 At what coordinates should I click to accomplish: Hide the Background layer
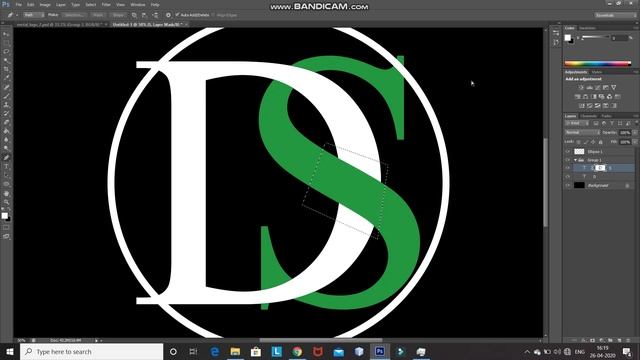point(567,185)
